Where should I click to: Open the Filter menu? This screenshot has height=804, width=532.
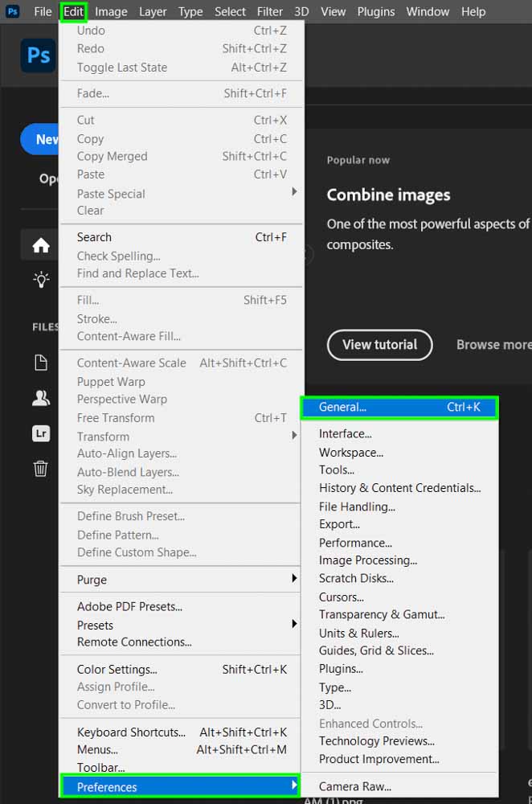coord(269,11)
